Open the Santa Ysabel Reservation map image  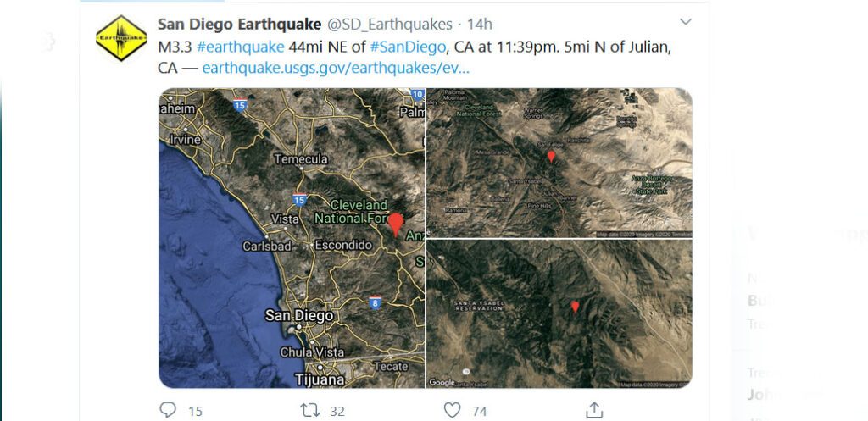click(x=559, y=313)
